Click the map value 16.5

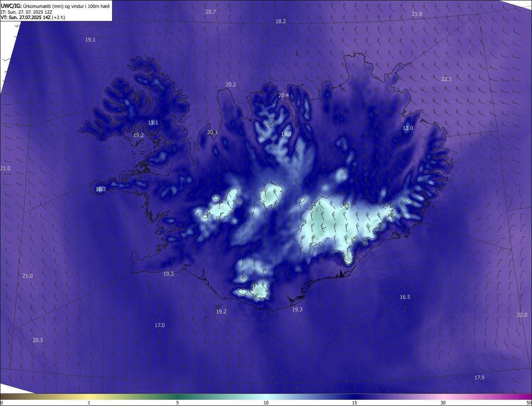[405, 297]
